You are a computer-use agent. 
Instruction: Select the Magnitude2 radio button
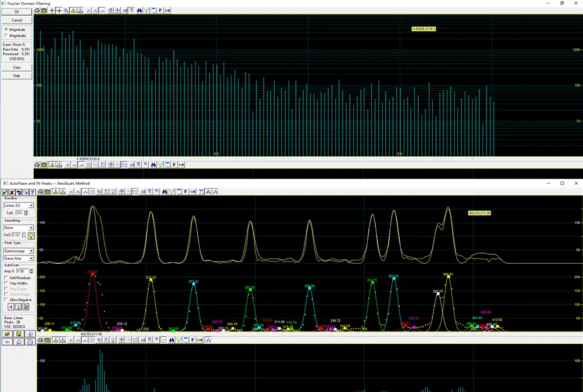tap(6, 36)
